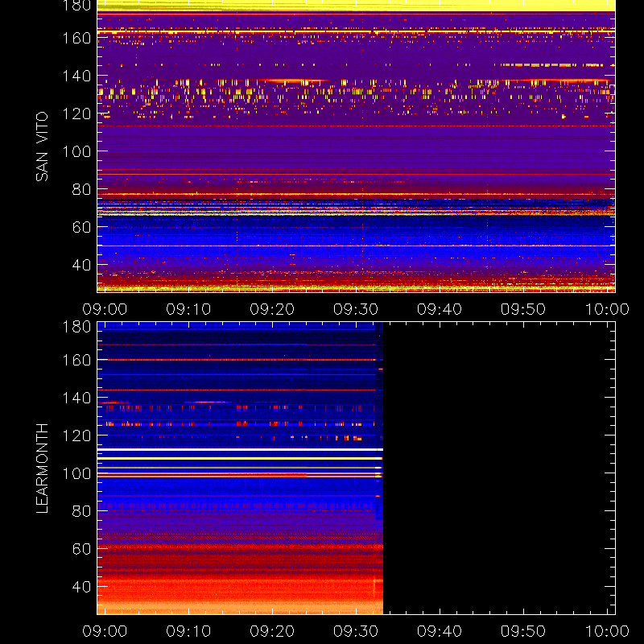Click the 09:00 time label below San Vito plot
Image resolution: width=644 pixels, height=644 pixels.
tap(105, 309)
